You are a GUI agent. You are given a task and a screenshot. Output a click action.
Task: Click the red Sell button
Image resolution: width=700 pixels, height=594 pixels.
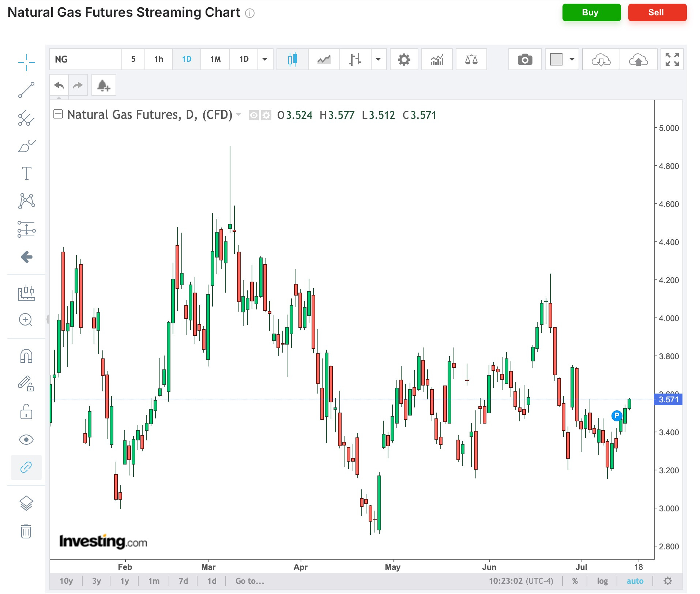coord(657,12)
